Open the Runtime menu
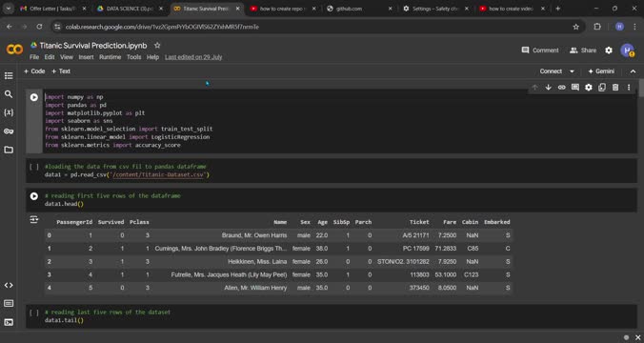This screenshot has height=343, width=644. (111, 57)
